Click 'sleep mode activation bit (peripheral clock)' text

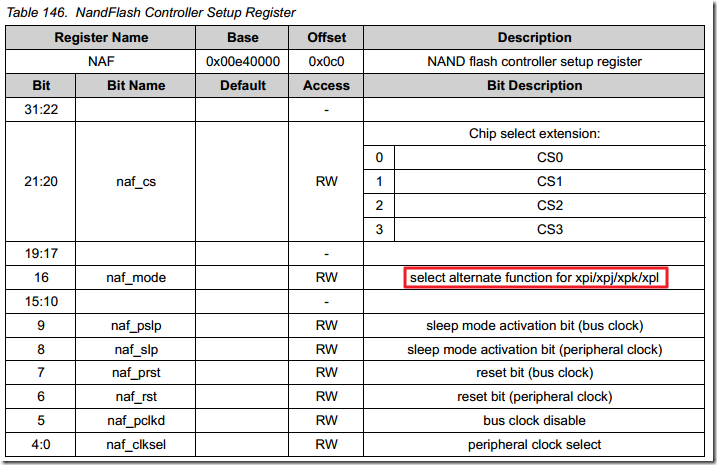tap(534, 349)
